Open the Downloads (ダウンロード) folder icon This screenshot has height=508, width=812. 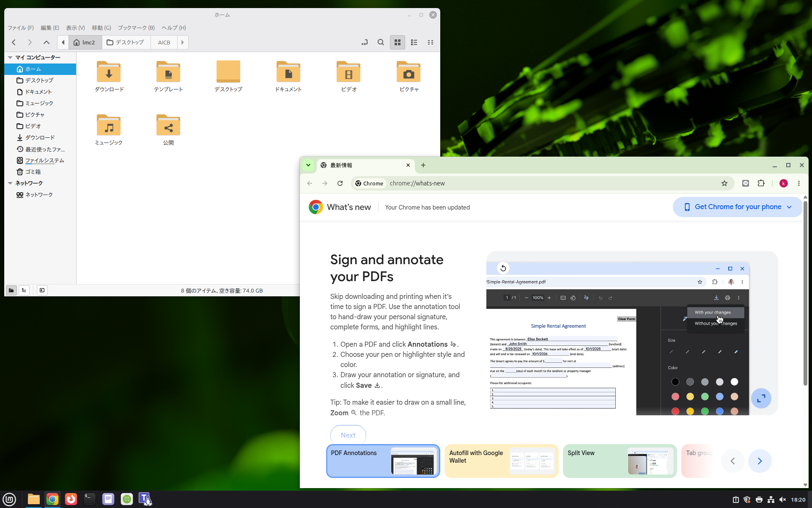click(109, 72)
